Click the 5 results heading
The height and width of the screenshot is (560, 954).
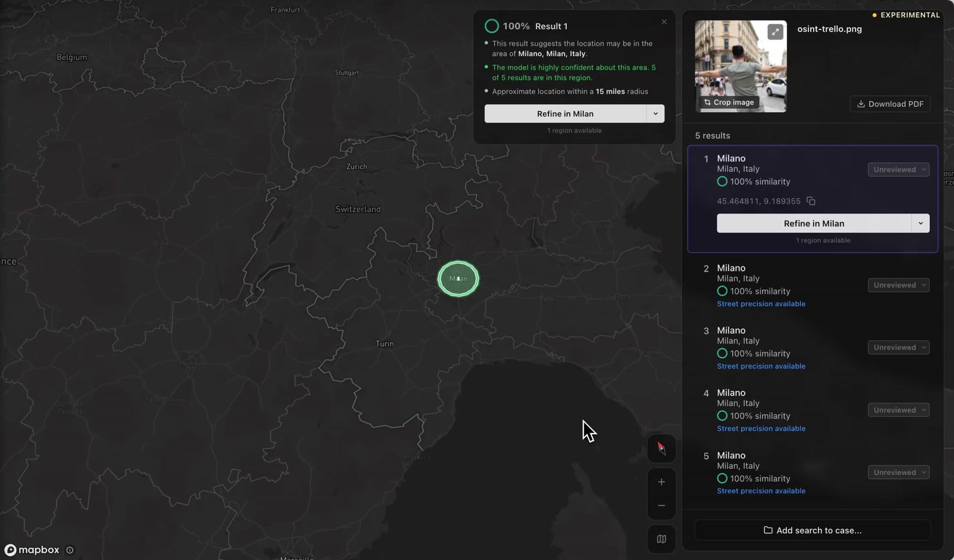(x=712, y=136)
